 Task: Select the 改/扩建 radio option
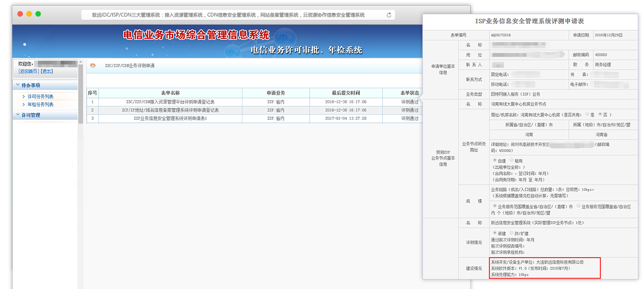pos(512,233)
